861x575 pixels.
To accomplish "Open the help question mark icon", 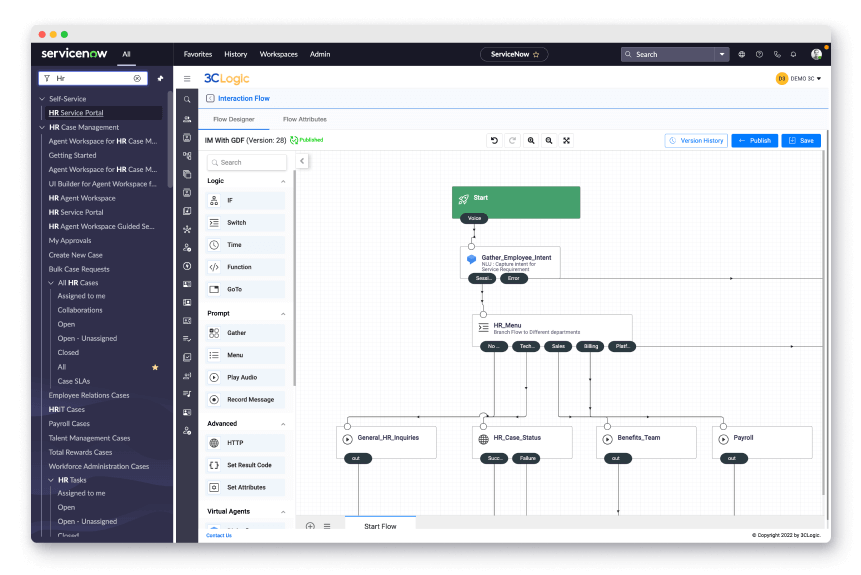I will point(759,54).
